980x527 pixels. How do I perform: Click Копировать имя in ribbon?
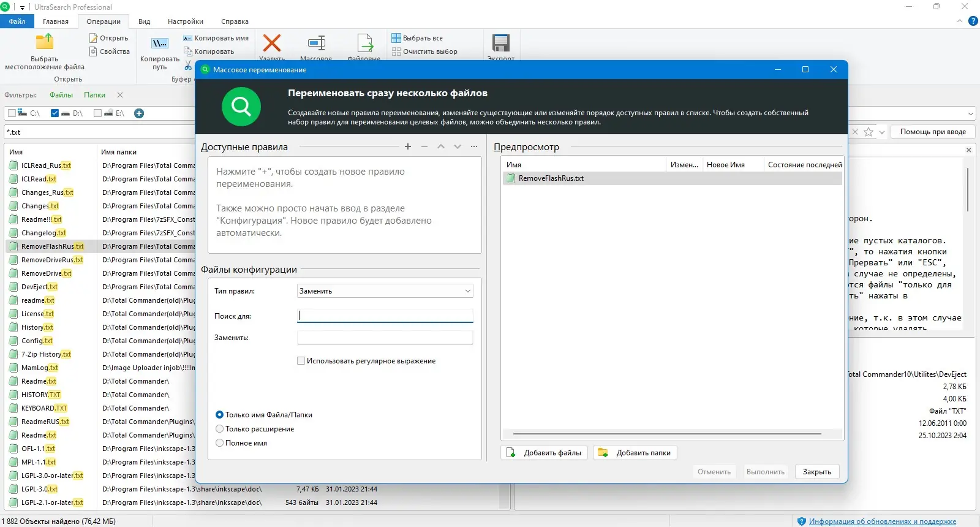click(x=216, y=38)
